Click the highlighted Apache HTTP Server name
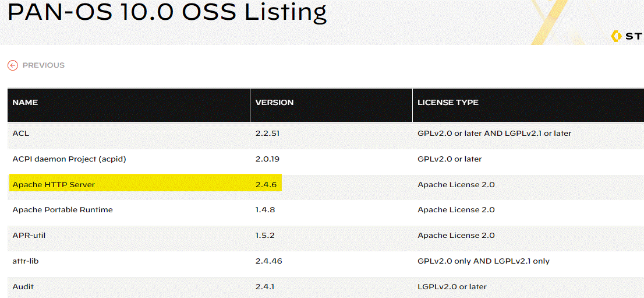Screen dimensions: 644x298 [54, 185]
